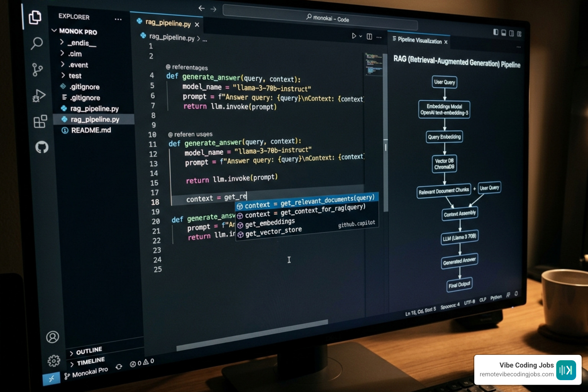This screenshot has width=588, height=392.
Task: Open Run and Debug view icon
Action: point(39,96)
